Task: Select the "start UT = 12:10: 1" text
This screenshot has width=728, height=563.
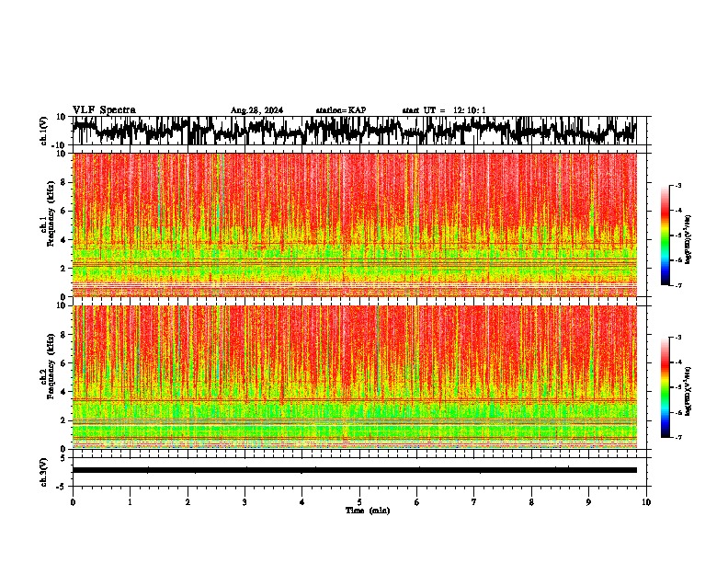Action: (x=444, y=110)
